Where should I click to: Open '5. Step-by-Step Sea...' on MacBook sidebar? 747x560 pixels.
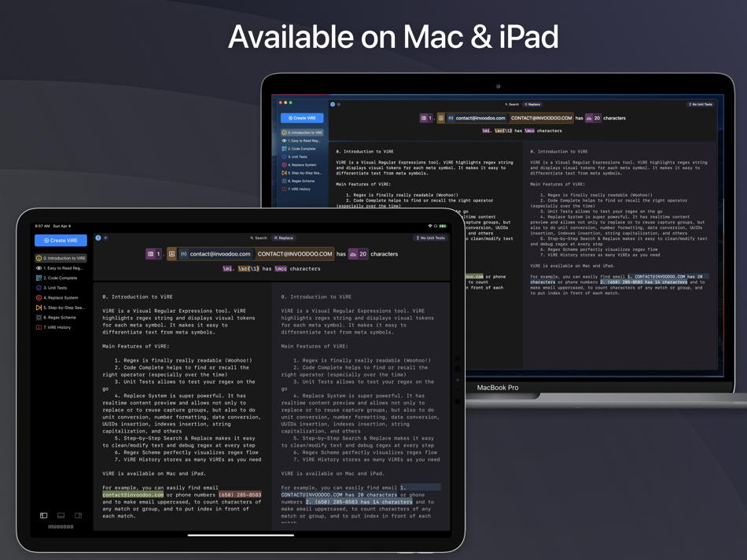click(x=302, y=173)
